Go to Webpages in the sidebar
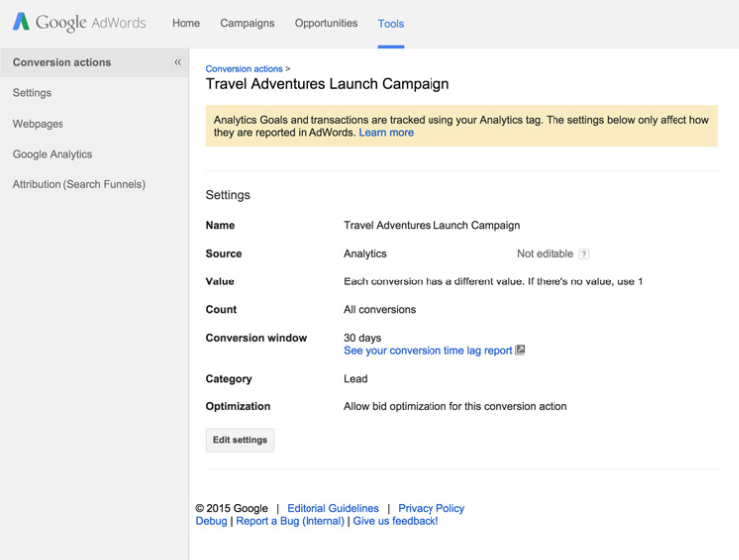 [38, 124]
